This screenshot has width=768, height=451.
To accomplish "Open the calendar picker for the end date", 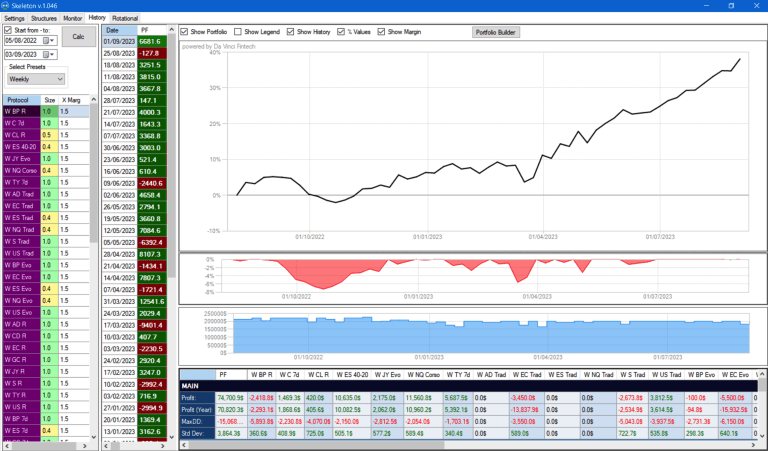I will pos(46,54).
